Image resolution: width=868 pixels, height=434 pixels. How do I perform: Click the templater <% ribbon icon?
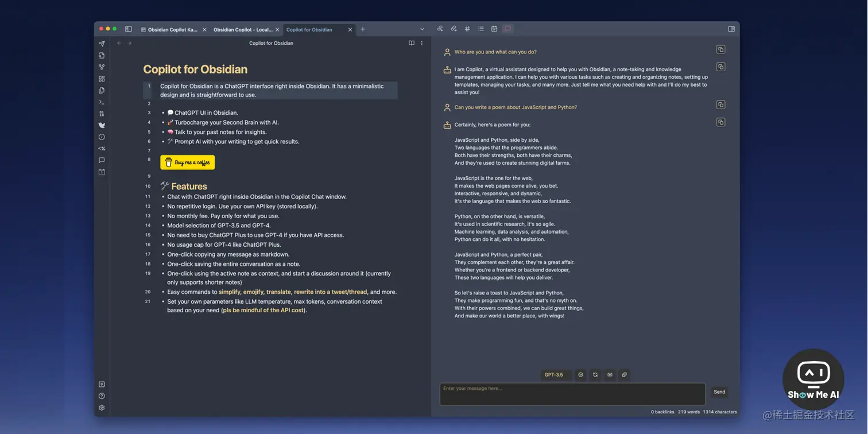(x=102, y=149)
